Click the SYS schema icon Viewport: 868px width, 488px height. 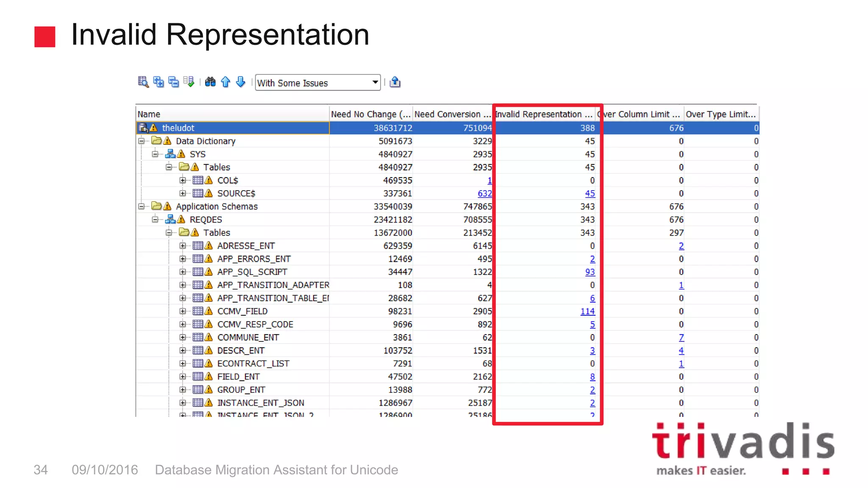pos(170,154)
